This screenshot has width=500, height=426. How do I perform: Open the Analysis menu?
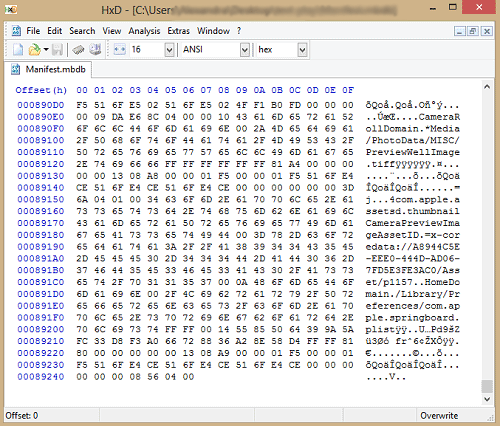point(144,31)
